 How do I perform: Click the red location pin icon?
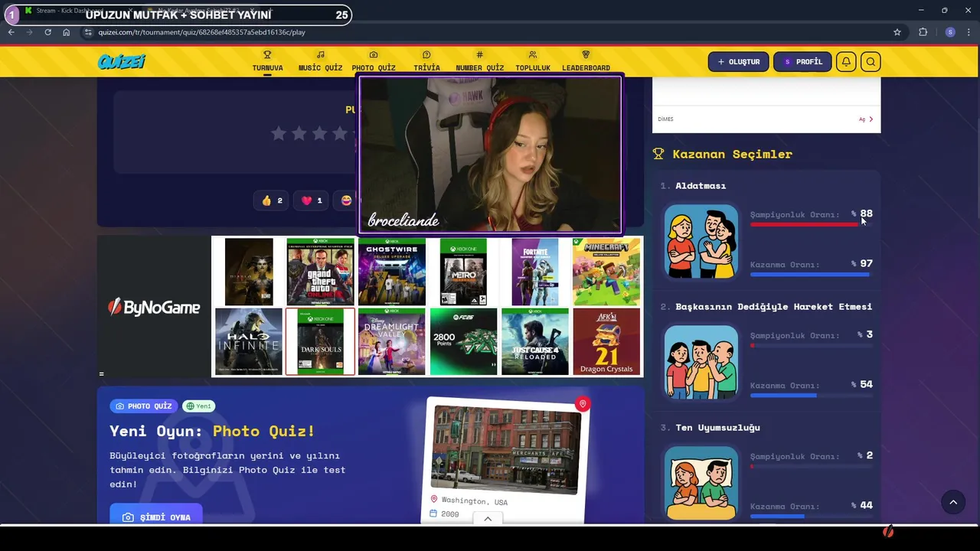pos(583,404)
